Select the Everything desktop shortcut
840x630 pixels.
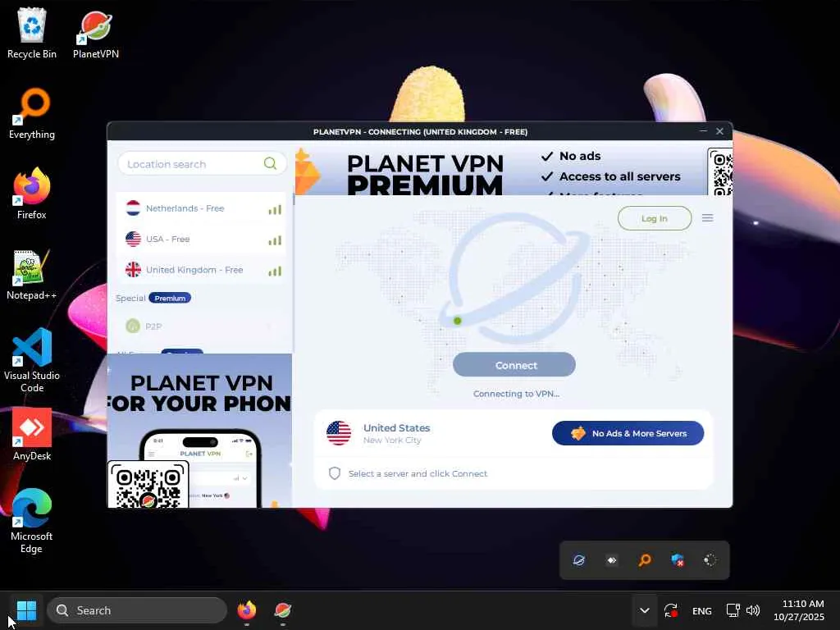32,113
